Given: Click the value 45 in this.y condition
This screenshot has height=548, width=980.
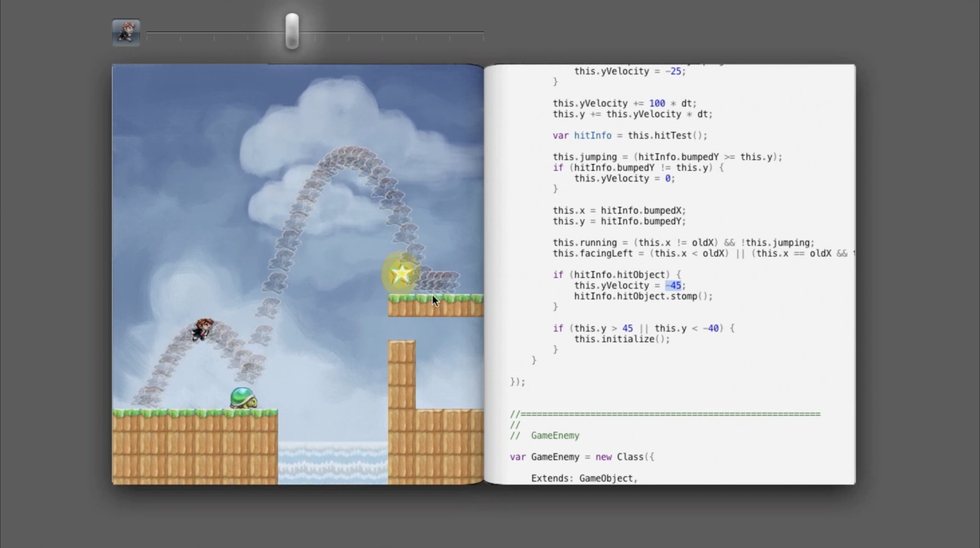Looking at the screenshot, I should [627, 328].
